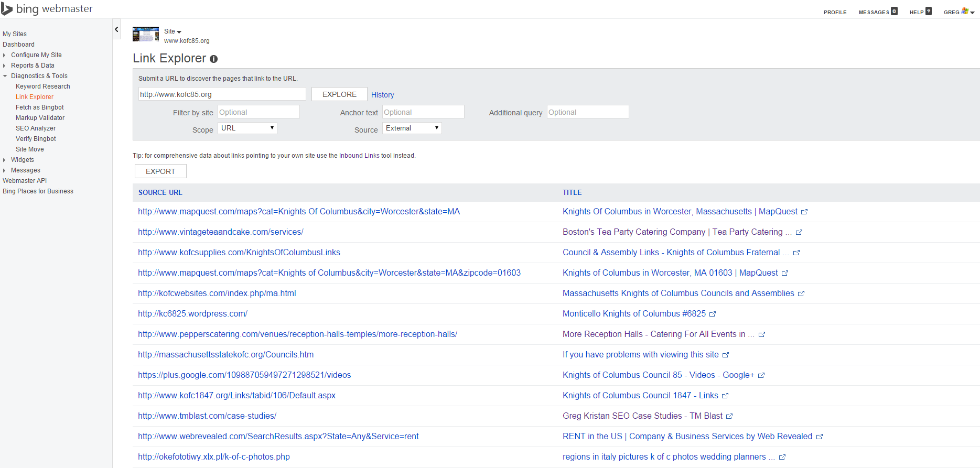Open the Site dropdown selector
Viewport: 980px width, 468px height.
[173, 31]
